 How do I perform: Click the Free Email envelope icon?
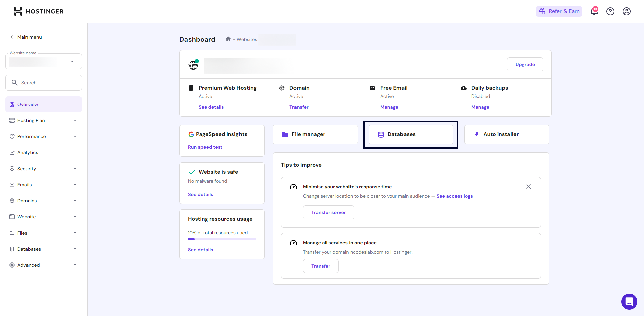tap(373, 88)
